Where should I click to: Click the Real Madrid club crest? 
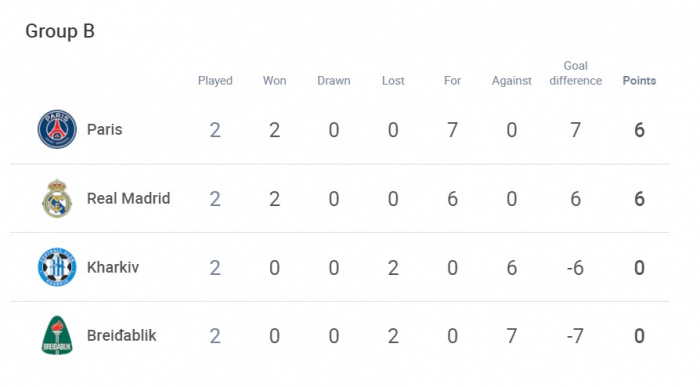pyautogui.click(x=57, y=198)
